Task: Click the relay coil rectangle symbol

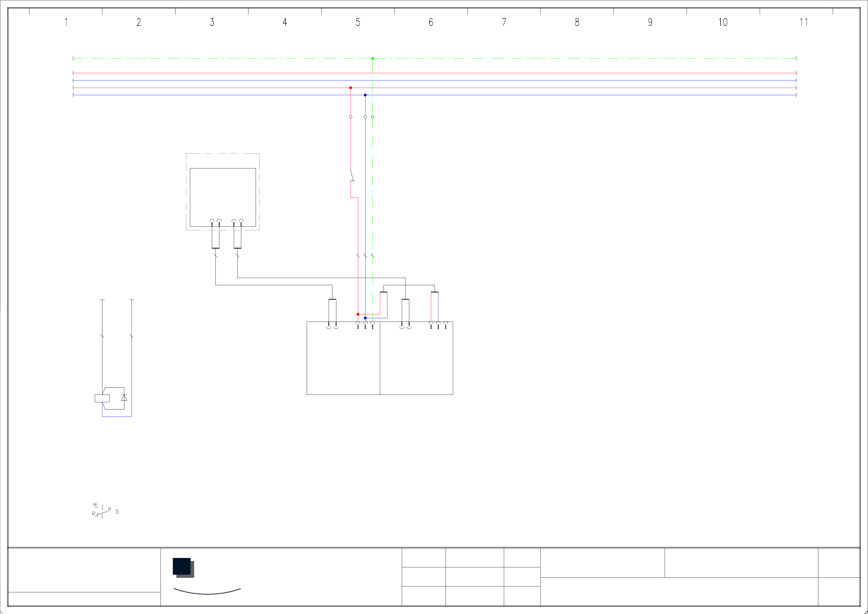Action: point(102,398)
